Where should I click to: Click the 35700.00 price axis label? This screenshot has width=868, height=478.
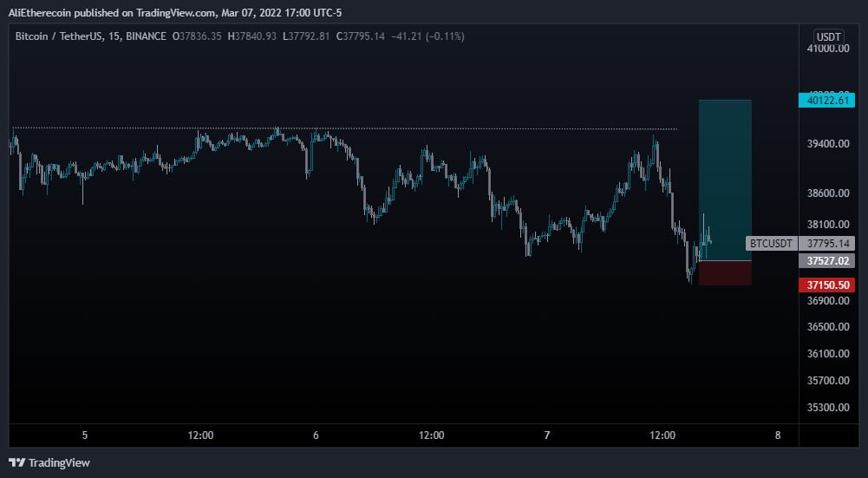828,381
